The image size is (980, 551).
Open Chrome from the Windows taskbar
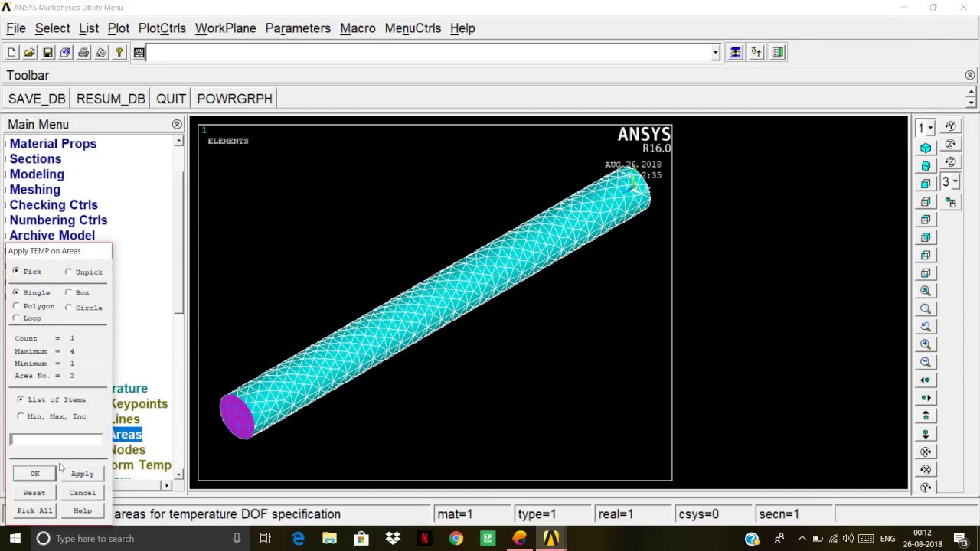tap(456, 538)
